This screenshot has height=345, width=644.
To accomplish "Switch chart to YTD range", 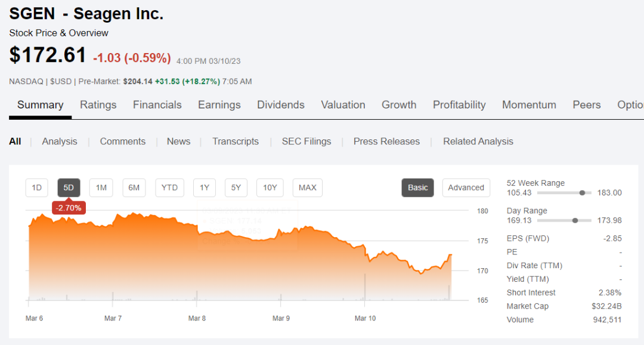I will [169, 188].
